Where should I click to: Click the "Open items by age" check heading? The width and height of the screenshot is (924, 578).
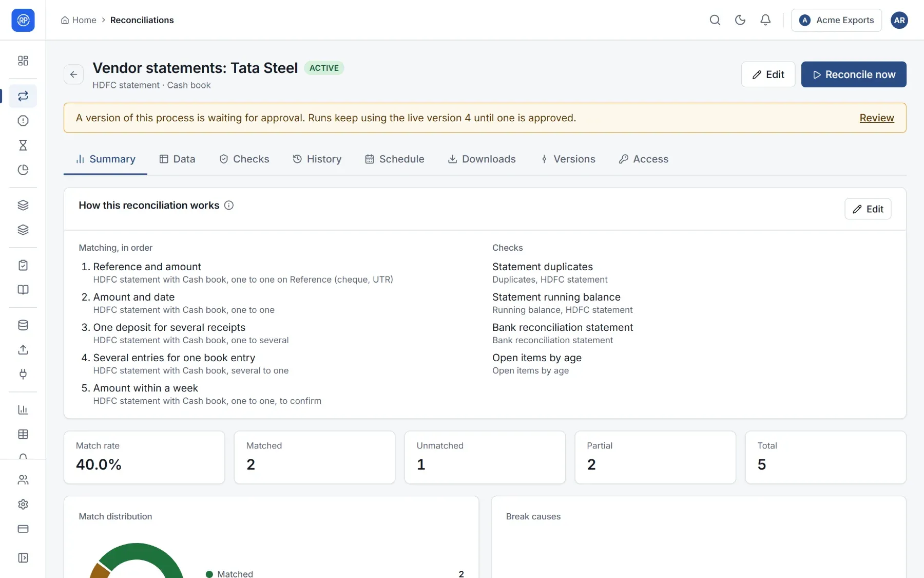tap(537, 358)
